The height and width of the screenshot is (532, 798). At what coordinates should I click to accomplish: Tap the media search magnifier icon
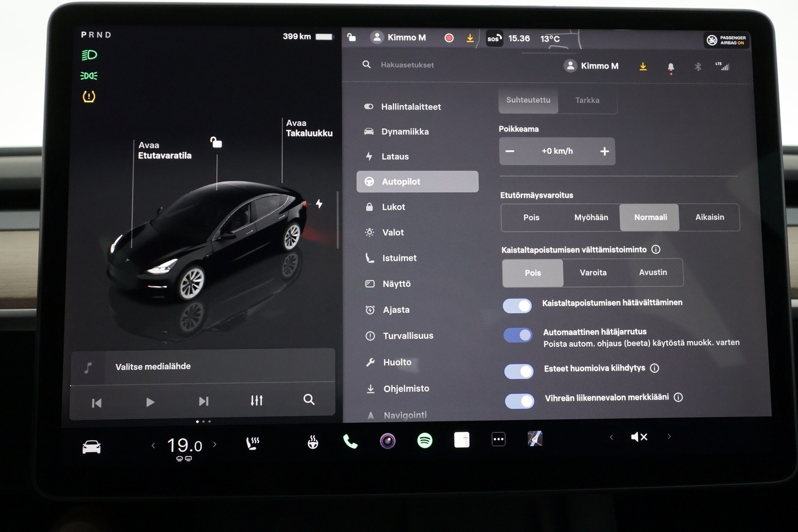[x=309, y=399]
